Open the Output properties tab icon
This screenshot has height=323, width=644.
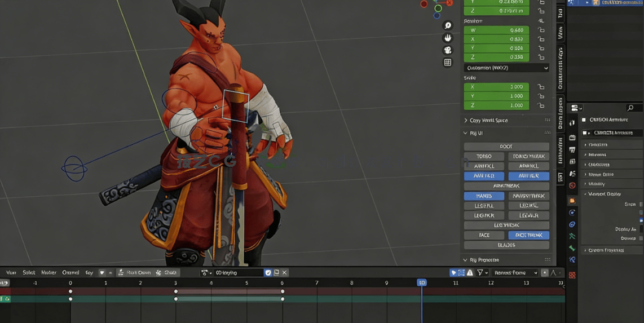pyautogui.click(x=572, y=150)
